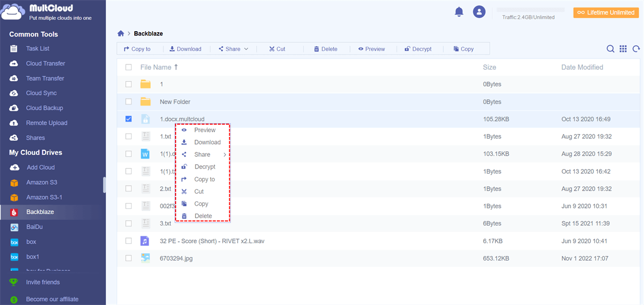Select file 6703294.jpg name

(176, 258)
